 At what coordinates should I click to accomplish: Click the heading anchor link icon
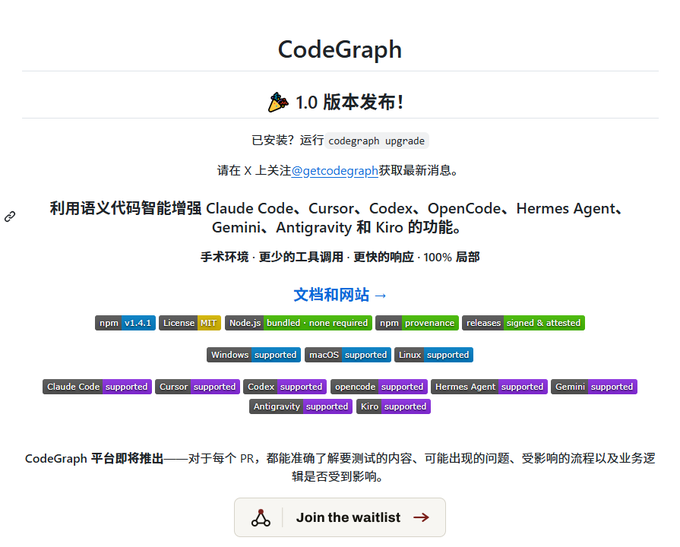pos(10,216)
